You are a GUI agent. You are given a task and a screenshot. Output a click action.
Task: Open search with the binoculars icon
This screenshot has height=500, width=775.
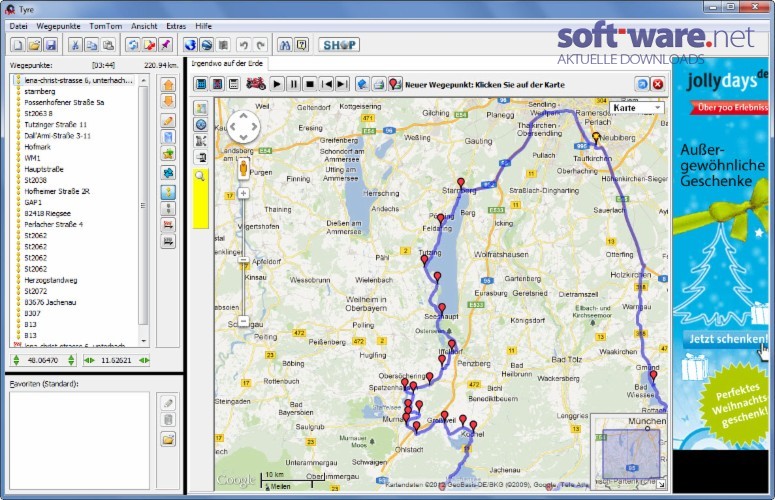point(285,45)
